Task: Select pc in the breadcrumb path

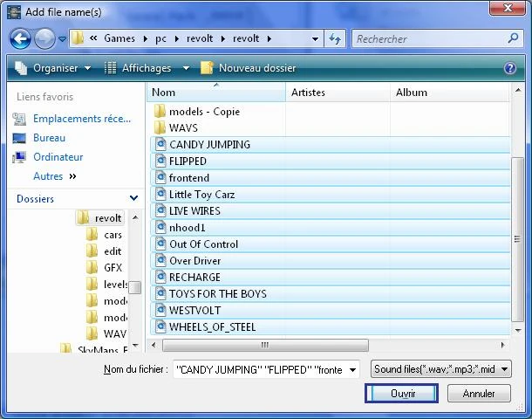Action: tap(160, 38)
